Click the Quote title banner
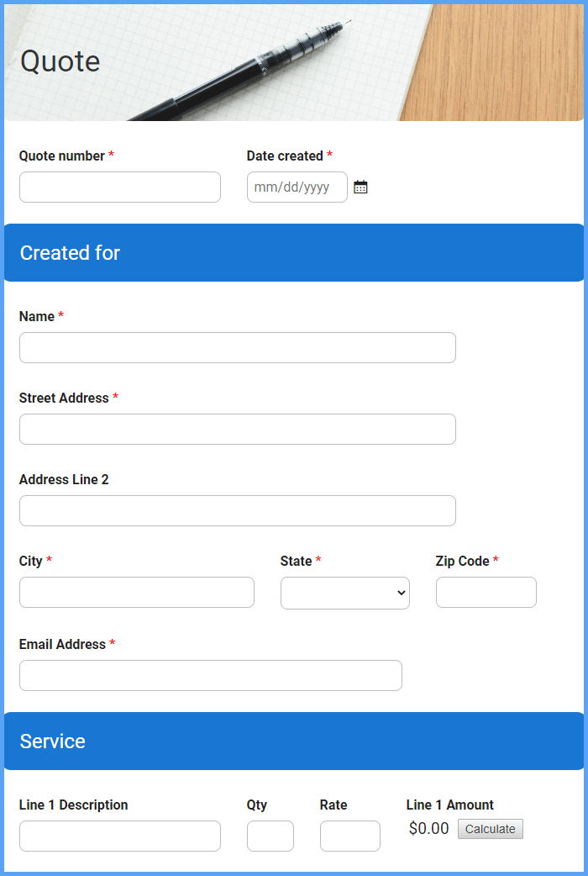 tap(60, 61)
